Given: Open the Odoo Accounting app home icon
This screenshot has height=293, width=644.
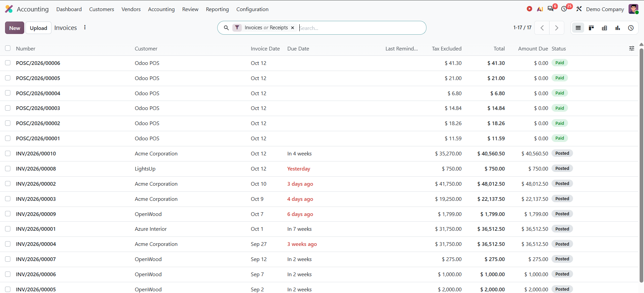Looking at the screenshot, I should pyautogui.click(x=9, y=9).
